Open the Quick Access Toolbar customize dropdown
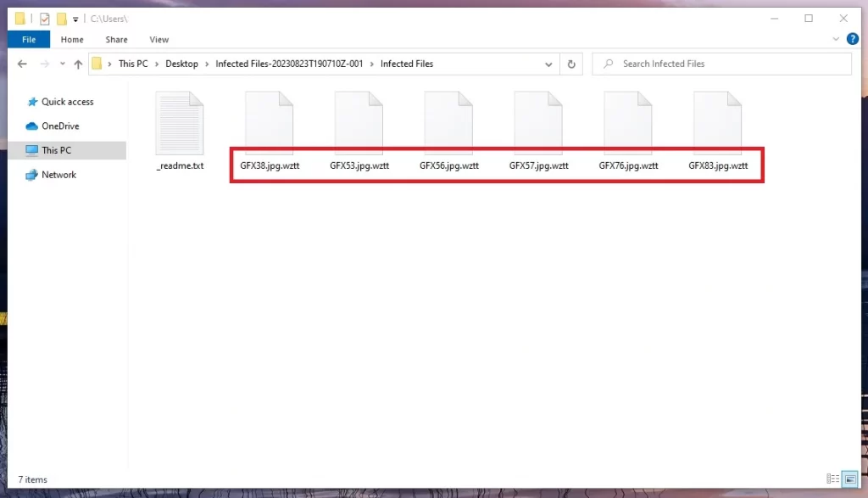Image resolution: width=868 pixels, height=498 pixels. 75,20
